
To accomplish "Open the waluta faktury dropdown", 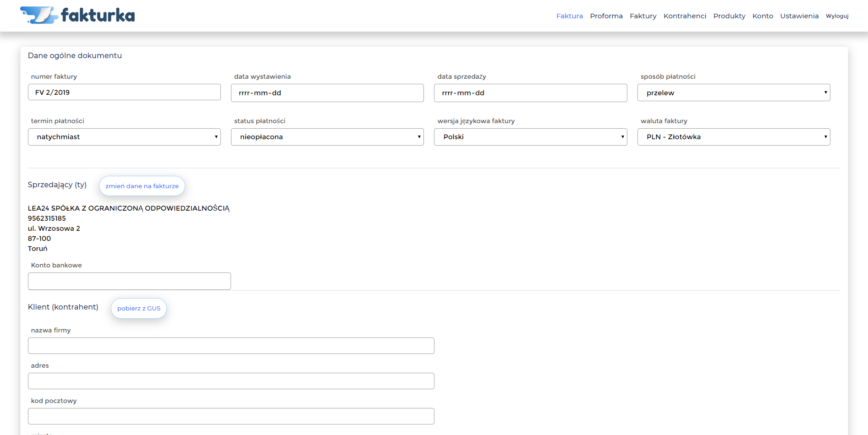I will click(x=733, y=137).
